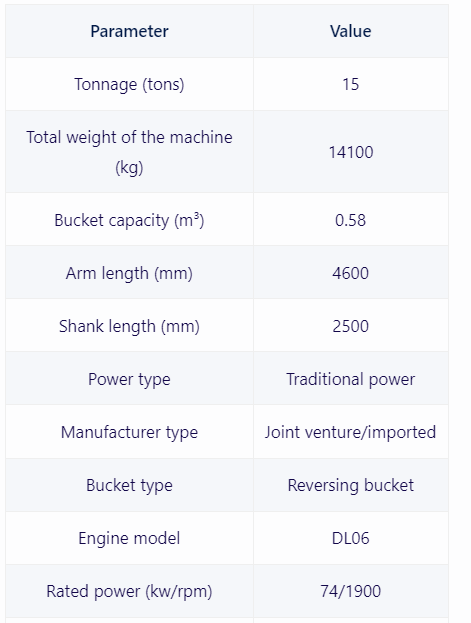Image resolution: width=471 pixels, height=623 pixels.
Task: Click the Parameter column header
Action: coord(129,31)
